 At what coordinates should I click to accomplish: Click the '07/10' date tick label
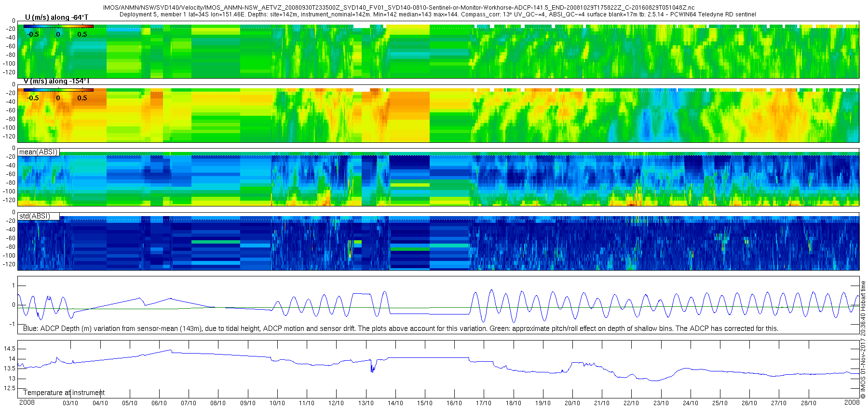pyautogui.click(x=189, y=403)
